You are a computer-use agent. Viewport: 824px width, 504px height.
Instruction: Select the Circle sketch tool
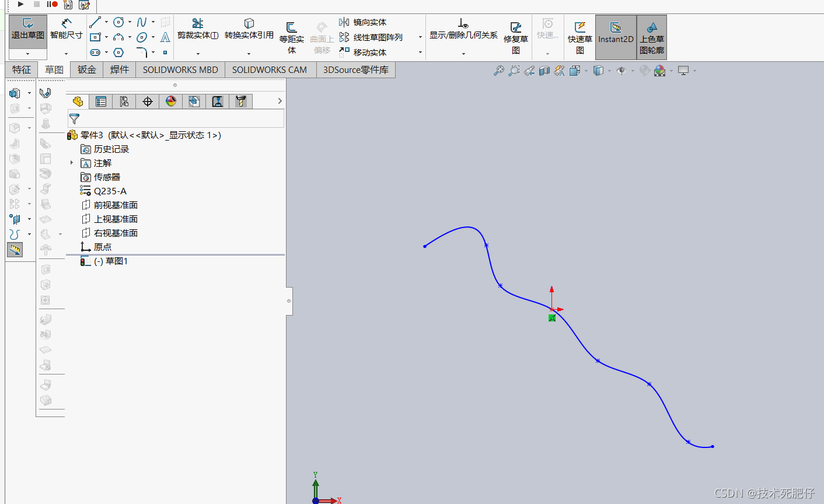(118, 22)
